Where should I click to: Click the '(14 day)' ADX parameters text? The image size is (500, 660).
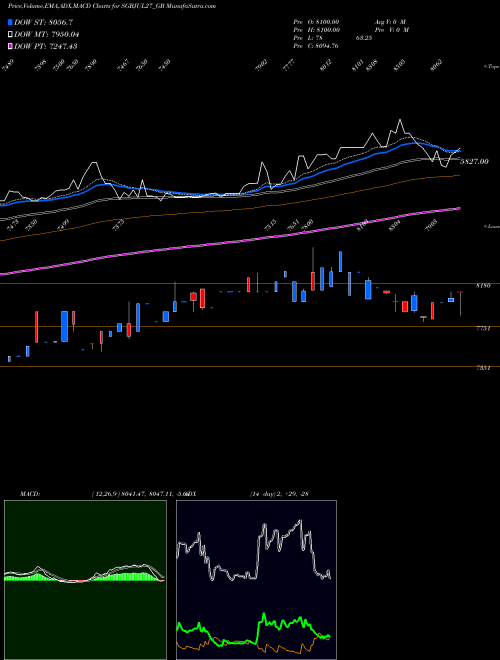[263, 493]
